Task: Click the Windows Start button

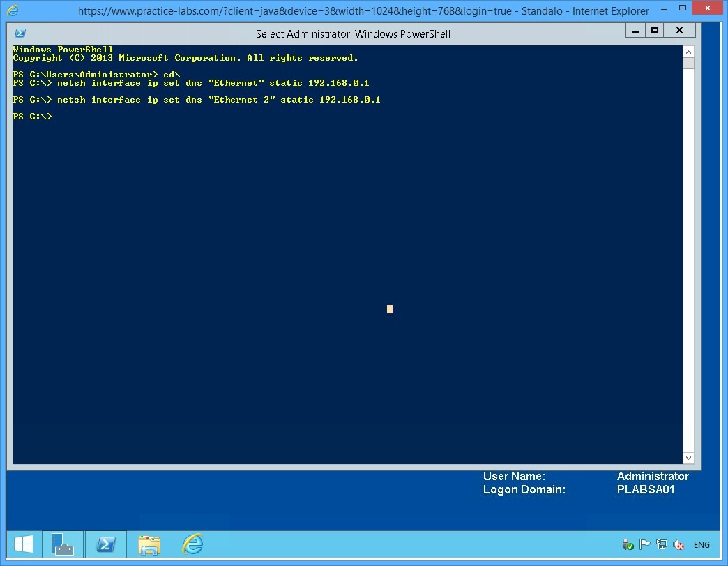Action: [x=23, y=544]
